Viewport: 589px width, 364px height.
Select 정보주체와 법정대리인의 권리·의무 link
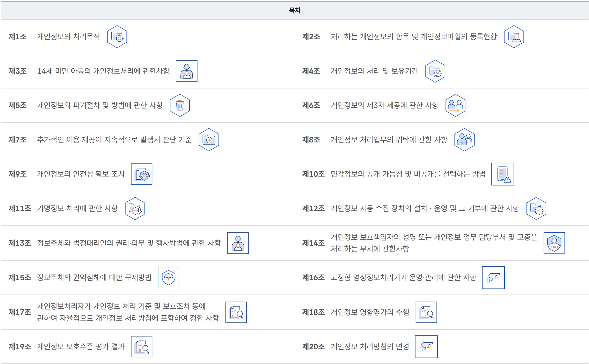[129, 243]
